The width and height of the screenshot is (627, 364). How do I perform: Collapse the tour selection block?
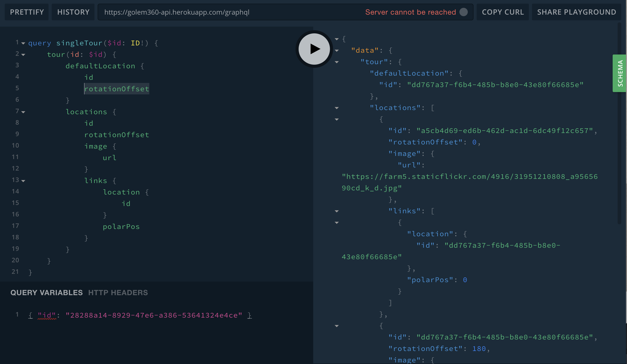coord(23,55)
